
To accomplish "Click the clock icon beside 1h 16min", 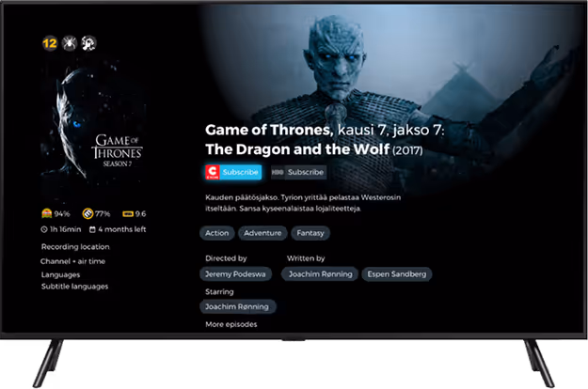I will point(44,229).
